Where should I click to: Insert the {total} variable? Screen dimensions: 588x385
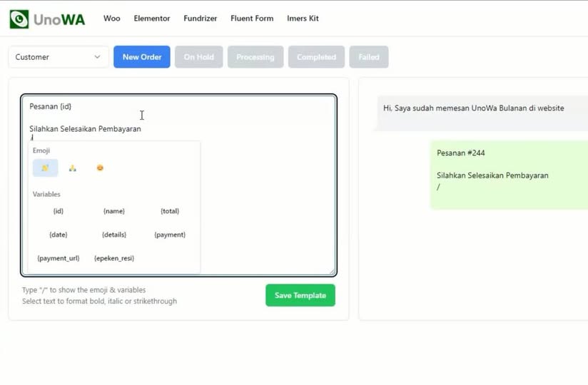[170, 211]
